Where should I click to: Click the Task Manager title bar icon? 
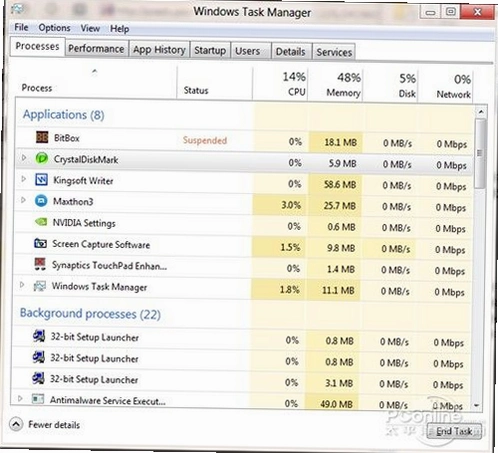coord(17,10)
